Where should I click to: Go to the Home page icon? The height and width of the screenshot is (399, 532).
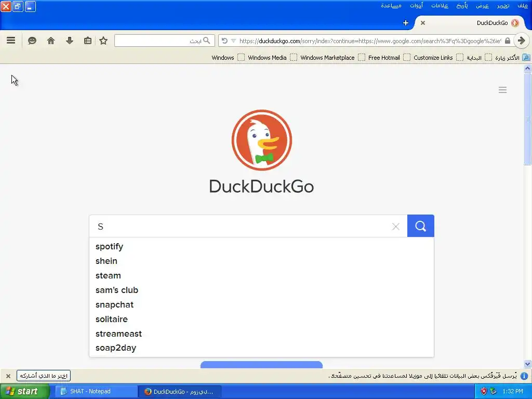[x=51, y=41]
